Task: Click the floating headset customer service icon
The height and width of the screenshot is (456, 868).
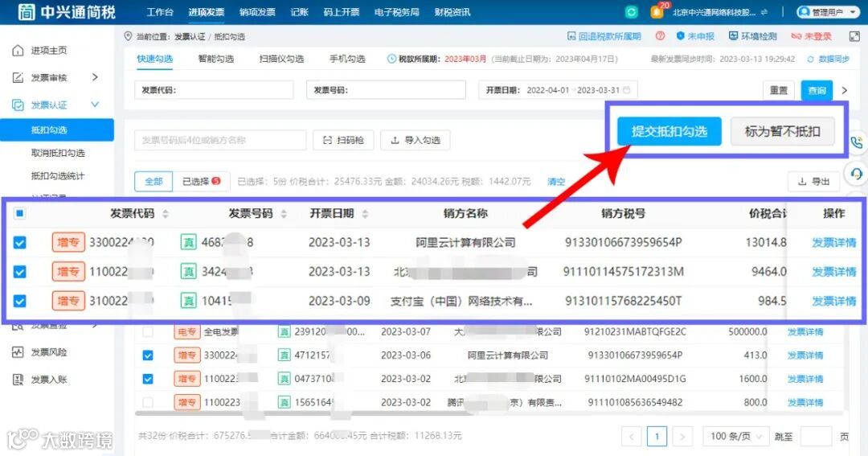Action: [857, 175]
